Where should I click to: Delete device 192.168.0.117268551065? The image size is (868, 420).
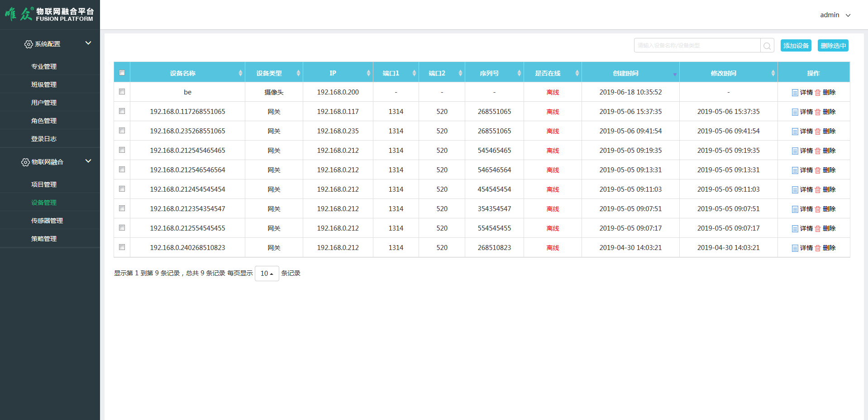click(825, 112)
